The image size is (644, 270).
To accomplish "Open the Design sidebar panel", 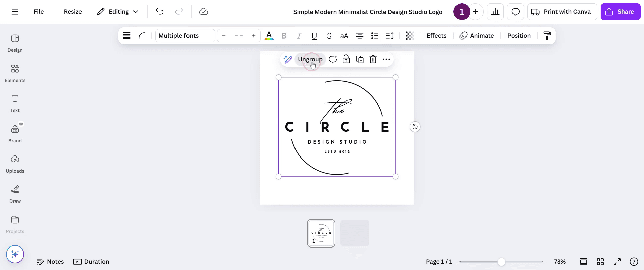I will tap(15, 43).
